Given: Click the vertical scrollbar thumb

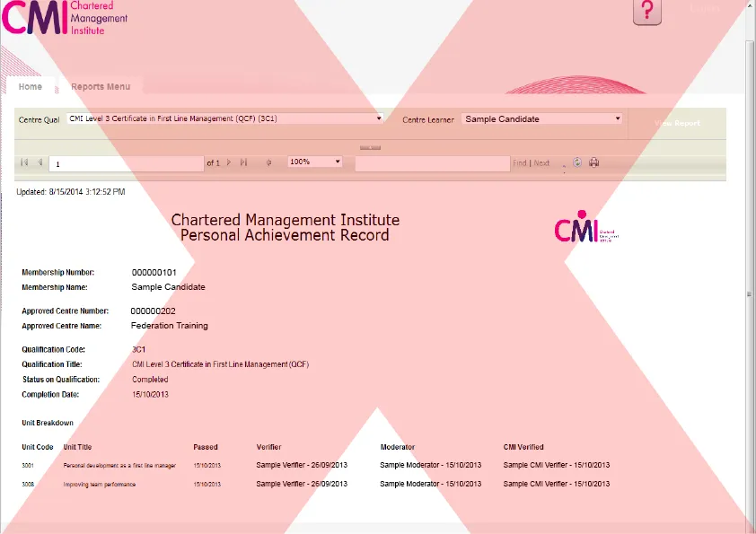Looking at the screenshot, I should pos(749,294).
